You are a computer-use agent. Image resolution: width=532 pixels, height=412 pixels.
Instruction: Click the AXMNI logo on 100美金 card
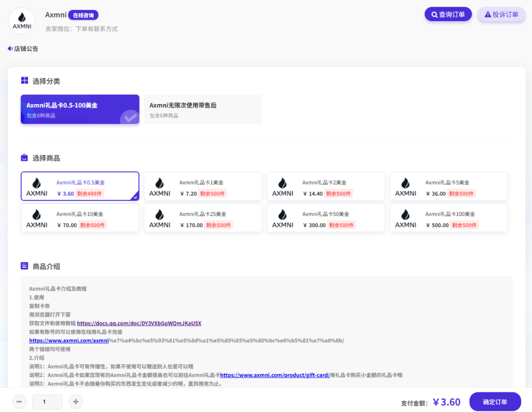(405, 219)
